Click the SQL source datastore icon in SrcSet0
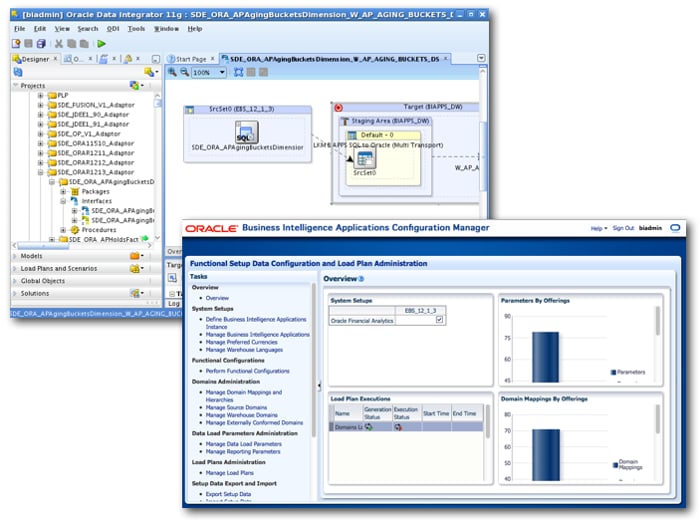Screen dimensions: 700x522 click(246, 132)
